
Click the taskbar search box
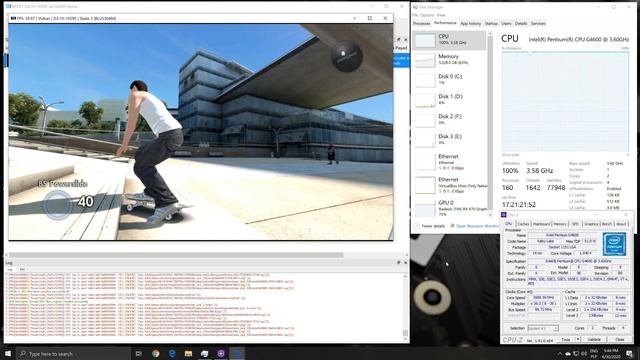coord(73,353)
